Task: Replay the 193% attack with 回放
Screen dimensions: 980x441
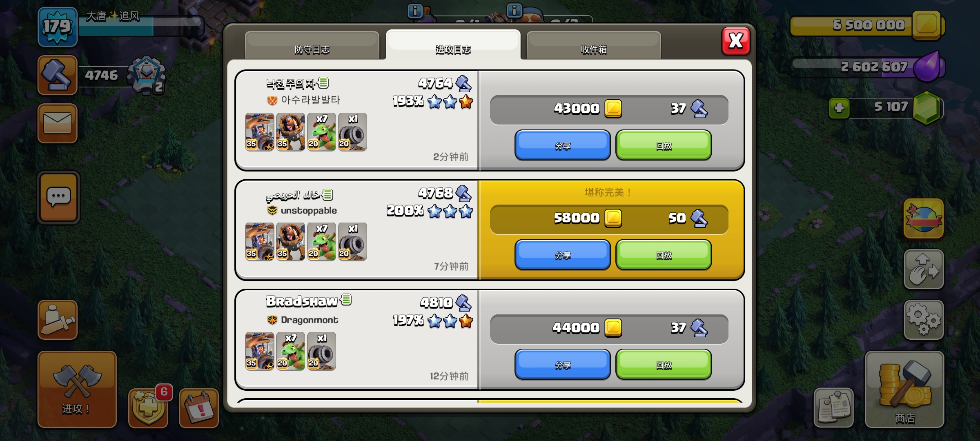Action: [x=664, y=145]
